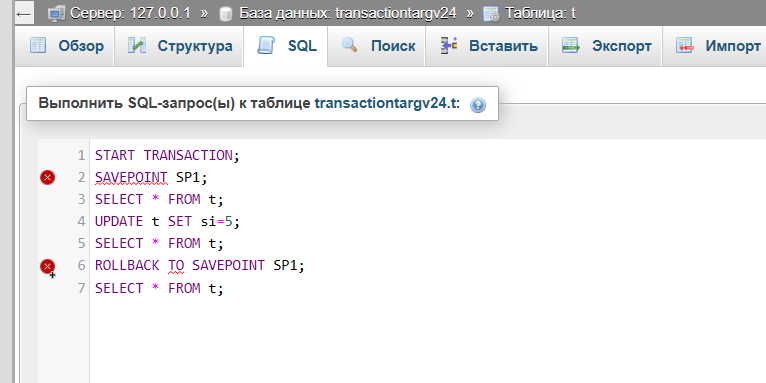The width and height of the screenshot is (766, 383).
Task: Select the SQL tab
Action: pyautogui.click(x=286, y=46)
